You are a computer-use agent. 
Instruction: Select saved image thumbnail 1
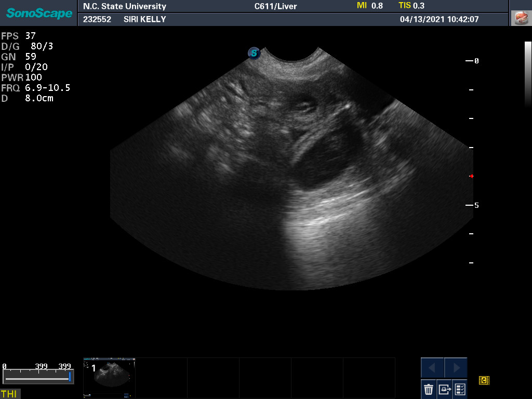coord(109,377)
